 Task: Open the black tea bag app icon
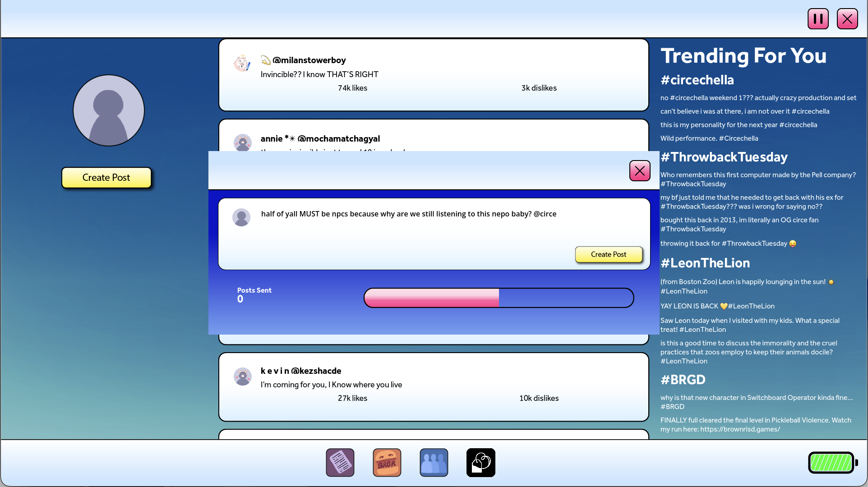tap(480, 462)
